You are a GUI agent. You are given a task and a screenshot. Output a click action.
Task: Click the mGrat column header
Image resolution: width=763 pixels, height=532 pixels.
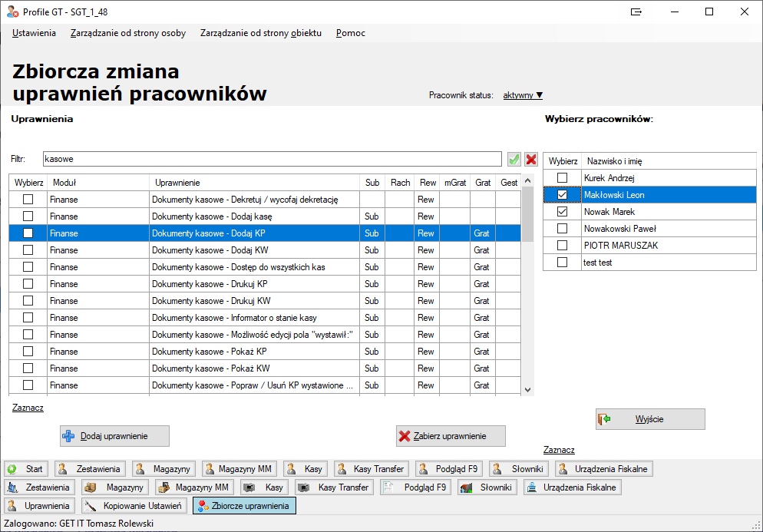click(455, 183)
